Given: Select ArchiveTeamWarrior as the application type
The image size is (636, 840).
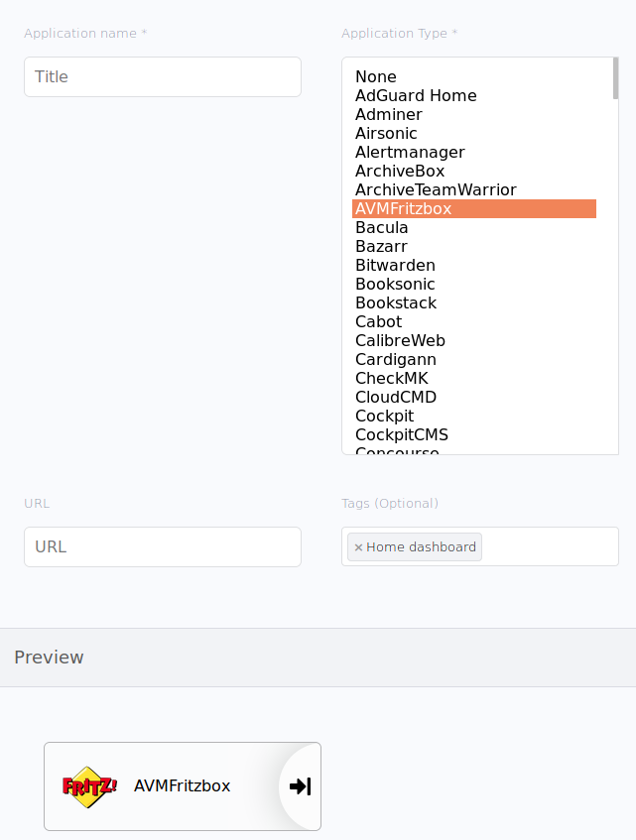Looking at the screenshot, I should (435, 189).
